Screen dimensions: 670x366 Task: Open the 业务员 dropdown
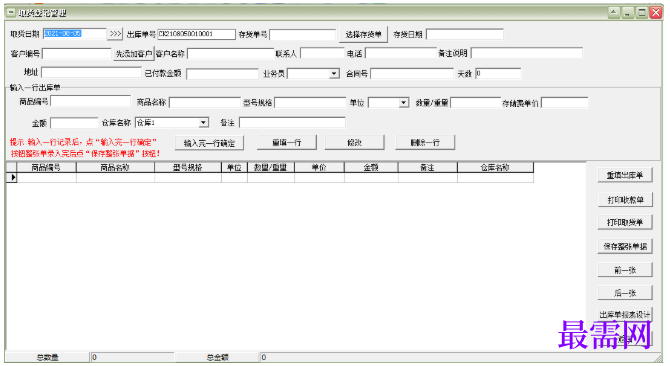[x=333, y=74]
